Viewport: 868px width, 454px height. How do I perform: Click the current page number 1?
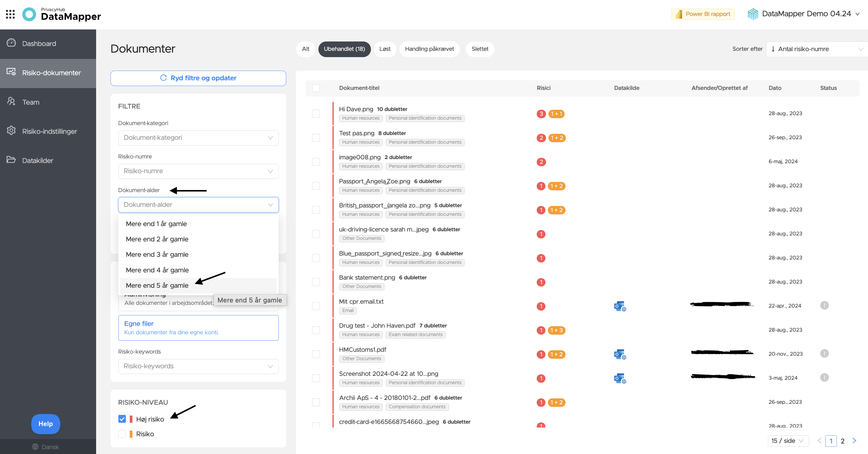tap(830, 441)
